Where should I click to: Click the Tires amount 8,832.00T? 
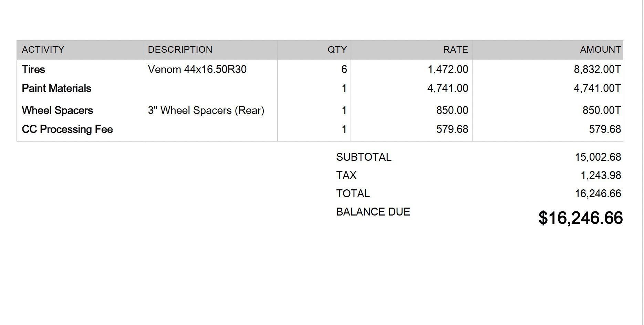[x=597, y=70]
